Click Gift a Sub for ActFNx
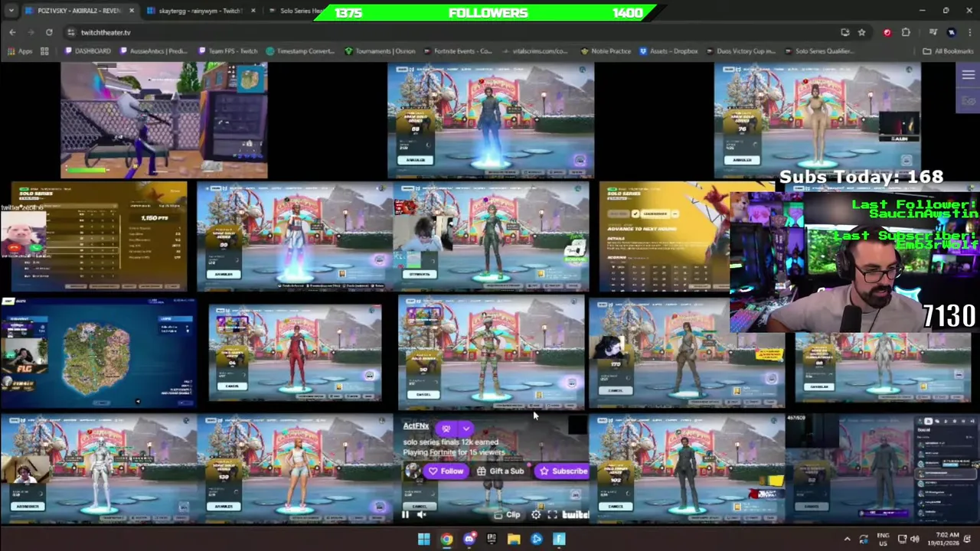980x551 pixels. pyautogui.click(x=501, y=471)
